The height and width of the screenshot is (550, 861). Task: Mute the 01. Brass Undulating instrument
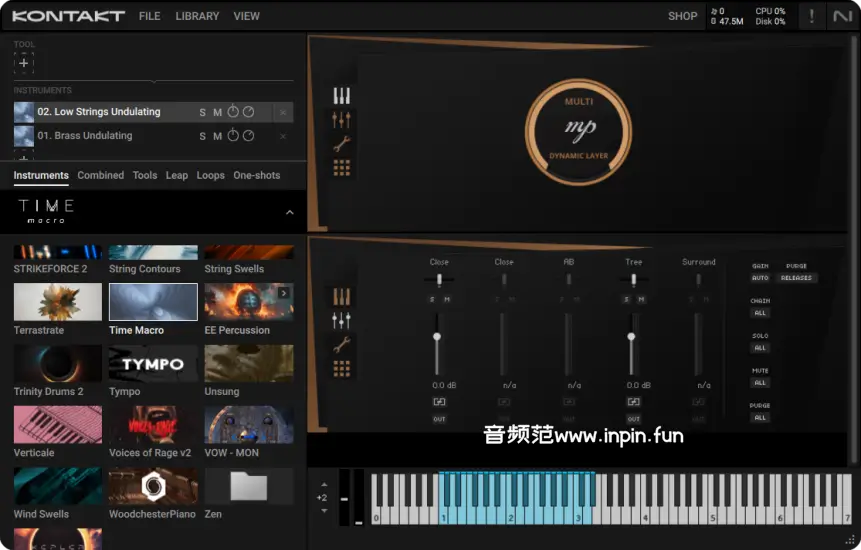(217, 136)
